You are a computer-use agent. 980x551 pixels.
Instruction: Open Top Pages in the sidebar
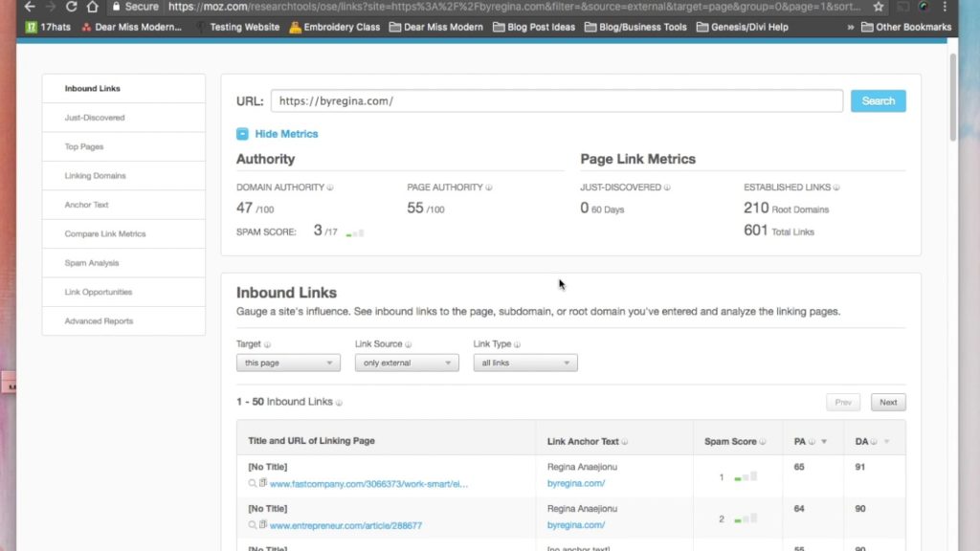pos(123,146)
